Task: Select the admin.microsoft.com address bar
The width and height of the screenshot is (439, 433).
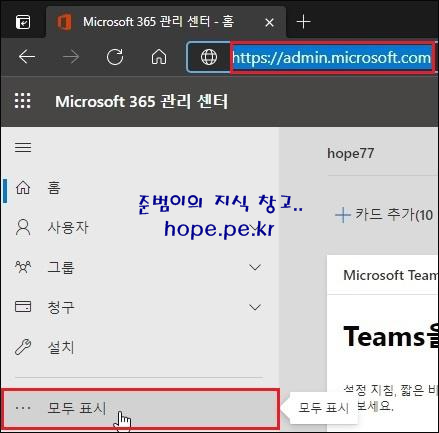Action: point(332,58)
